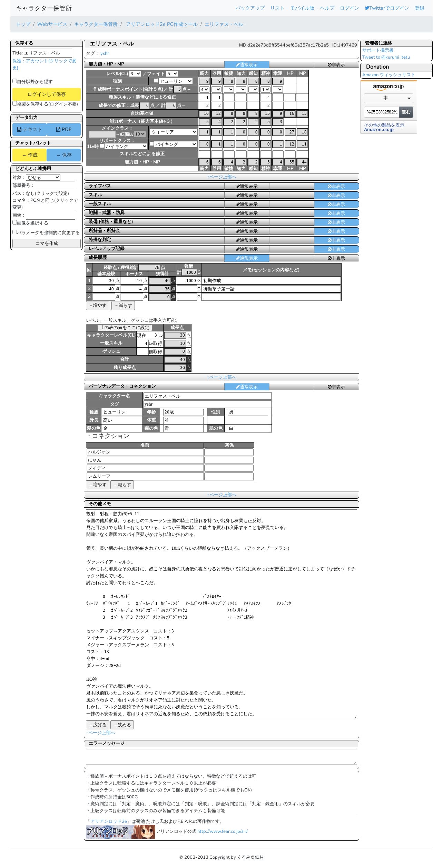Screen dimensions: 443x868
Task: Open the Amazon category dropdown showing 本
Action: 388,98
